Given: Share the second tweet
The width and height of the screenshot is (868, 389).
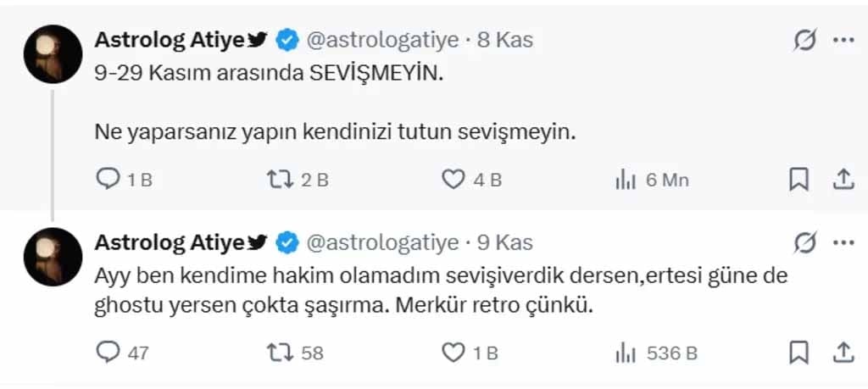Looking at the screenshot, I should 843,353.
